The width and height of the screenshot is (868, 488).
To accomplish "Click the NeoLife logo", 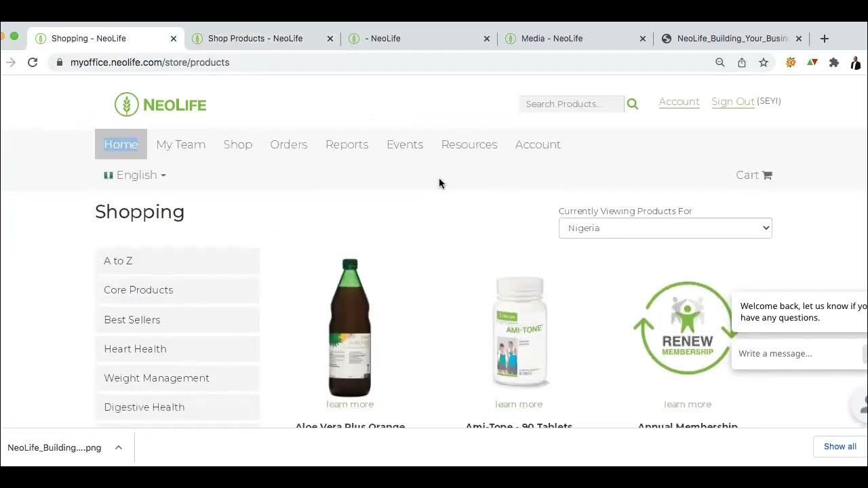I will (x=161, y=104).
